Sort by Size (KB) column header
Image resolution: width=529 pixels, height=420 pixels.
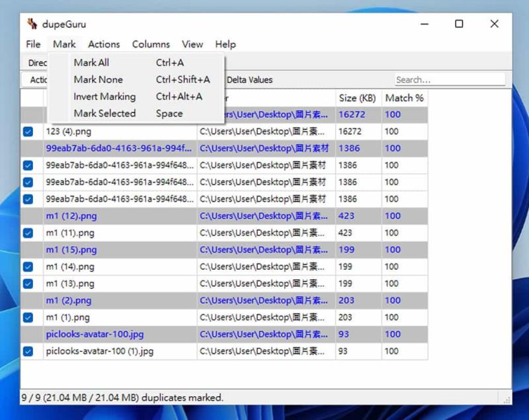tap(358, 98)
